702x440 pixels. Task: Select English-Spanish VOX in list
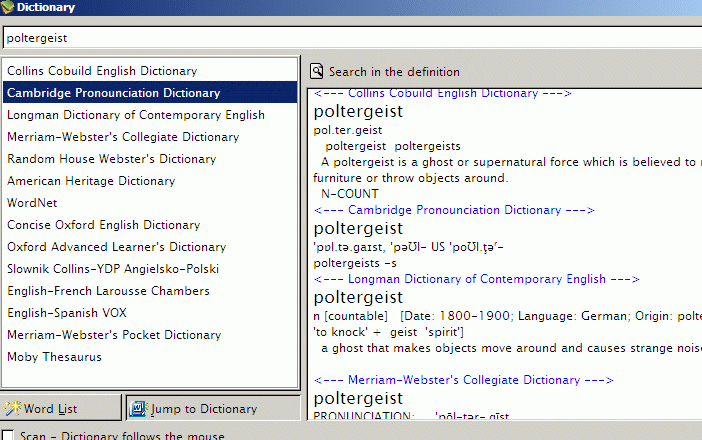point(150,312)
